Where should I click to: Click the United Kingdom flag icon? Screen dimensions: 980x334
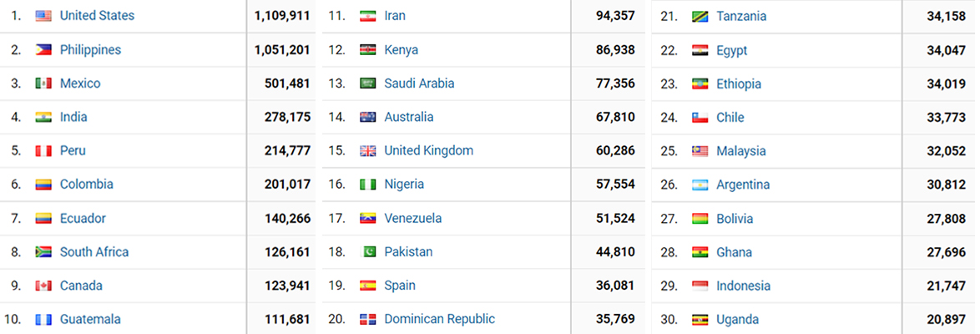(x=368, y=151)
